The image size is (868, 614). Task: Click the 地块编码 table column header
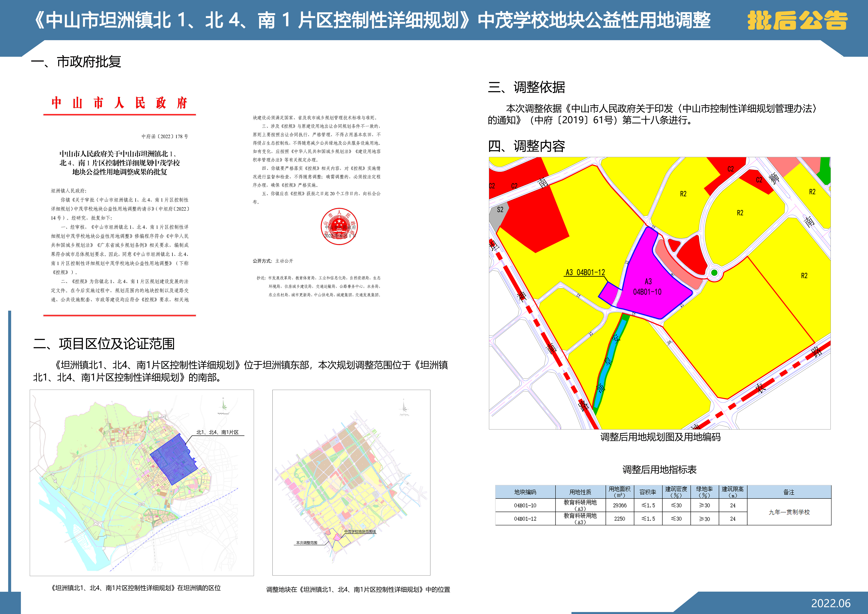click(x=525, y=492)
